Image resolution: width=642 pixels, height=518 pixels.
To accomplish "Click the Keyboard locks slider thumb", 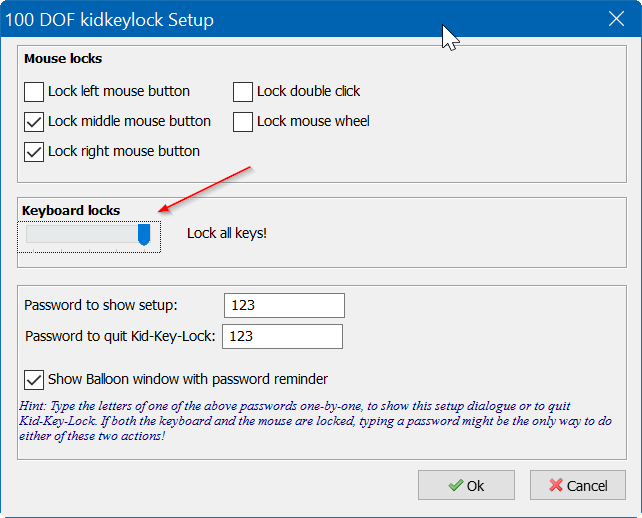I will point(144,234).
